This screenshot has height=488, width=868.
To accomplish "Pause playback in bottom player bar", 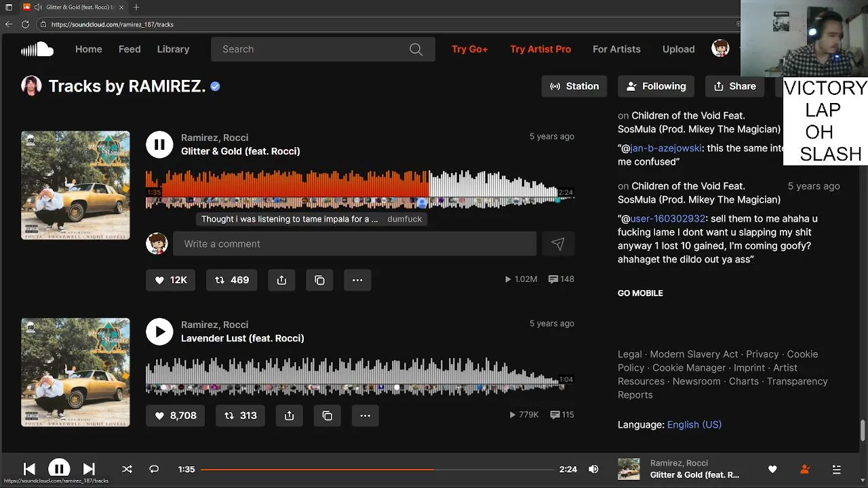I will 59,469.
